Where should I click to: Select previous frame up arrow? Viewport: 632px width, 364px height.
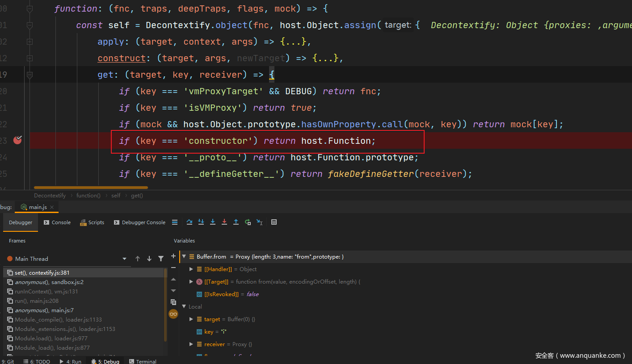(x=138, y=259)
